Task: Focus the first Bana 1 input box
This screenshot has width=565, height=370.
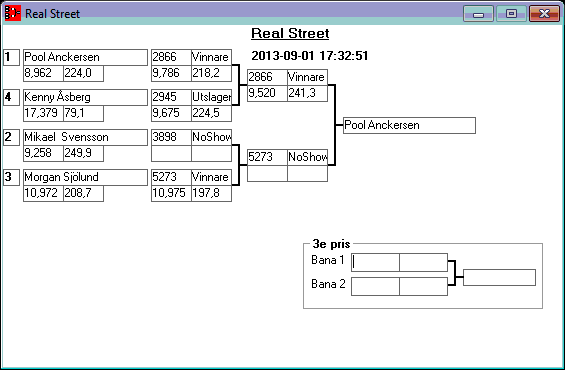Action: click(x=375, y=263)
